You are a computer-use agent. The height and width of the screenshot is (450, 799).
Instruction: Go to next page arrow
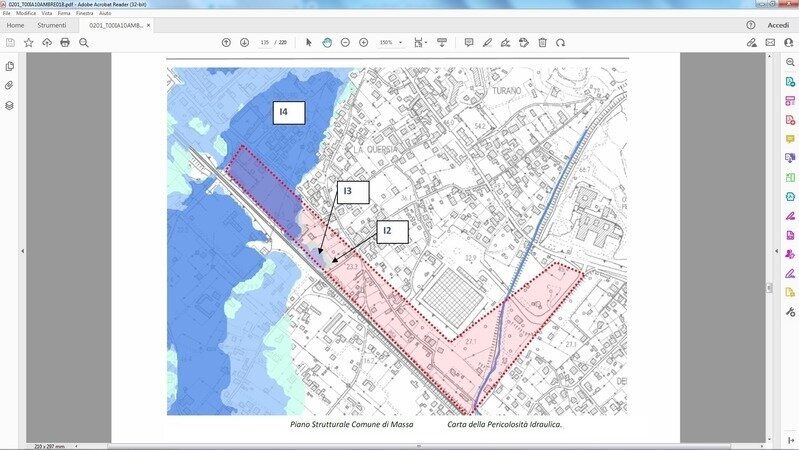click(x=244, y=43)
